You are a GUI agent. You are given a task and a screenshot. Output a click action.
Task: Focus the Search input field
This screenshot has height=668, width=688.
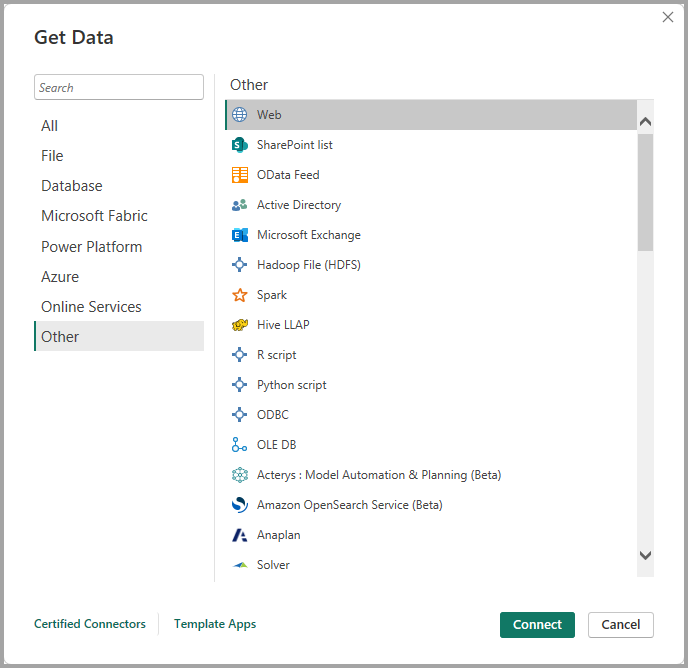(x=119, y=87)
